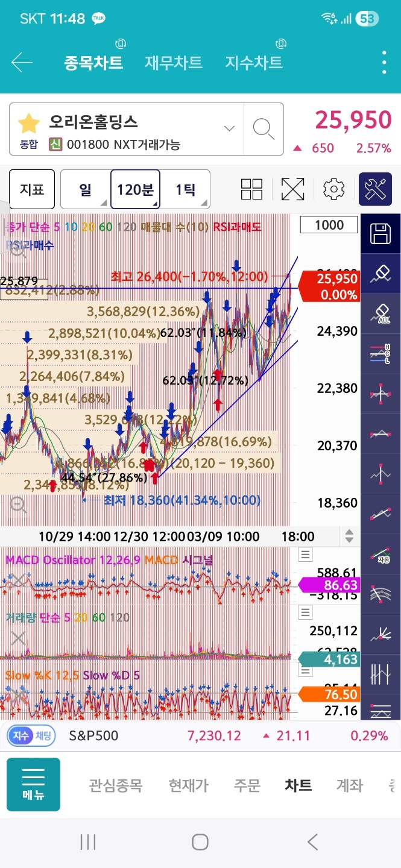
Task: Go to 관심종목 tab
Action: tap(116, 785)
